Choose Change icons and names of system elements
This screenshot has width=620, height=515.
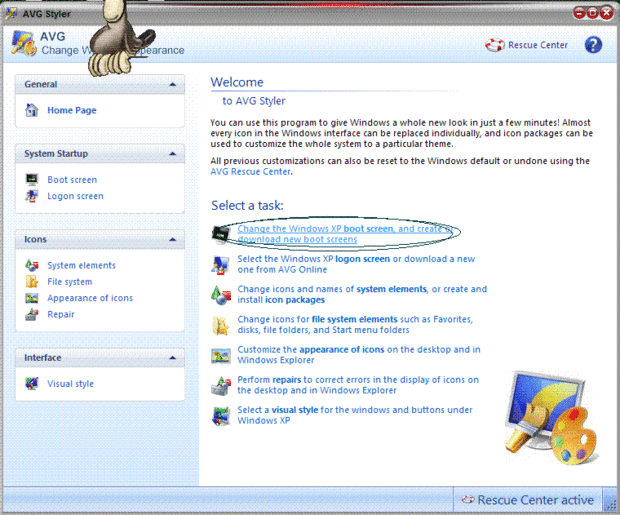coord(362,294)
